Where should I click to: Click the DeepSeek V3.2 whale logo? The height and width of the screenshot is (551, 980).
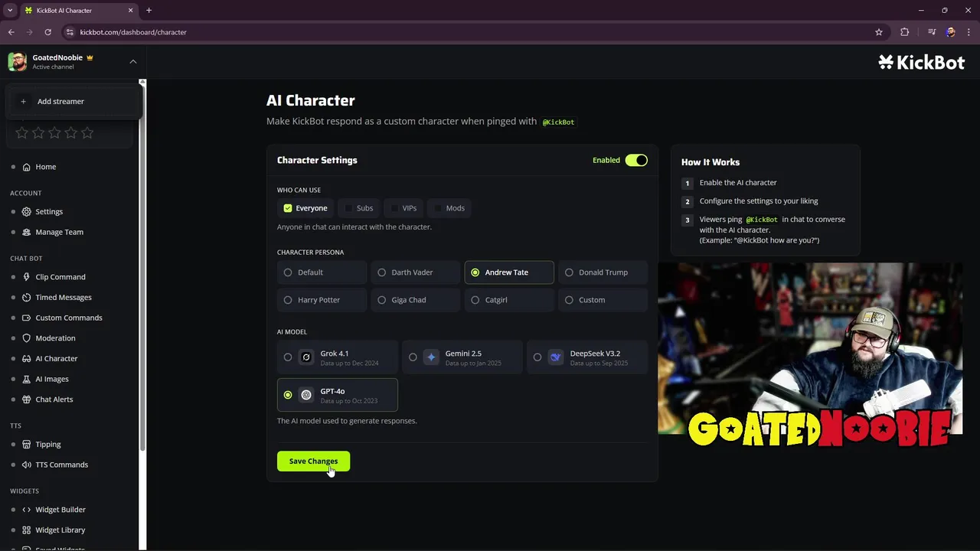tap(556, 357)
